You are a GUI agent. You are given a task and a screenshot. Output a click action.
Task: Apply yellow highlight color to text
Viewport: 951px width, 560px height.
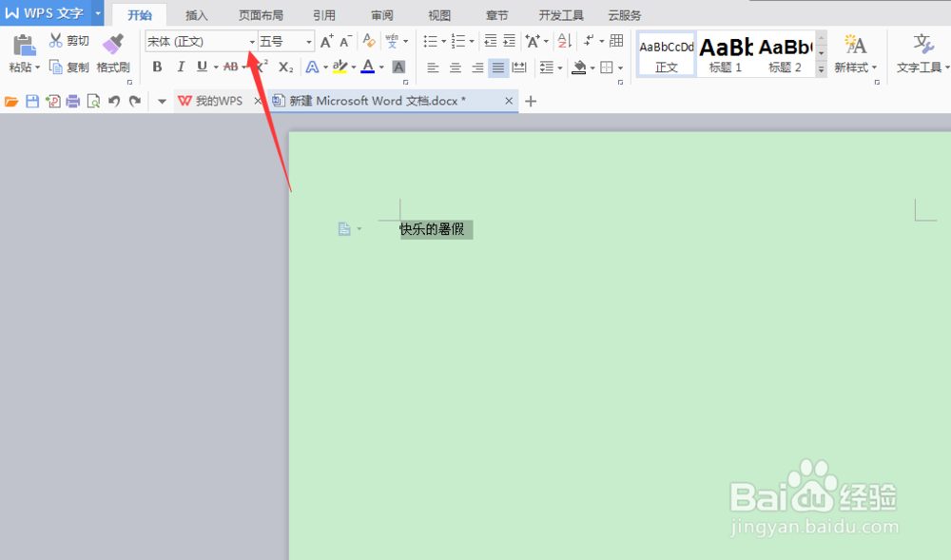click(x=342, y=67)
